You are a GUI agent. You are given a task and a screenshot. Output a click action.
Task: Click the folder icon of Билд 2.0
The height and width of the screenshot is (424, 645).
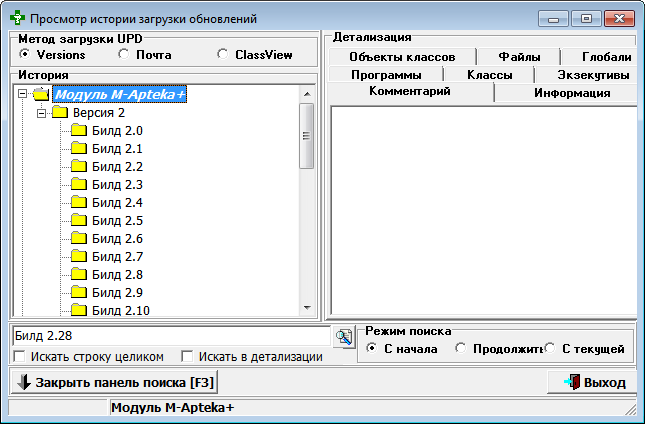(x=79, y=131)
